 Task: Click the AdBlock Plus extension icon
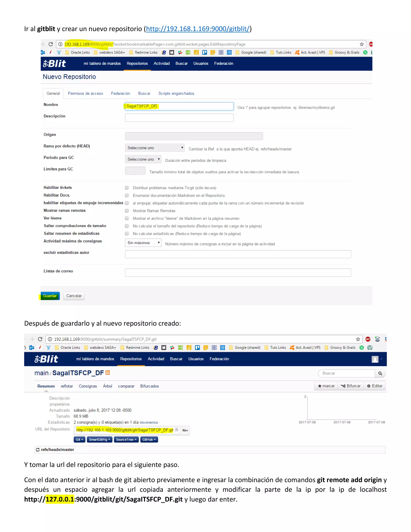pos(368,339)
